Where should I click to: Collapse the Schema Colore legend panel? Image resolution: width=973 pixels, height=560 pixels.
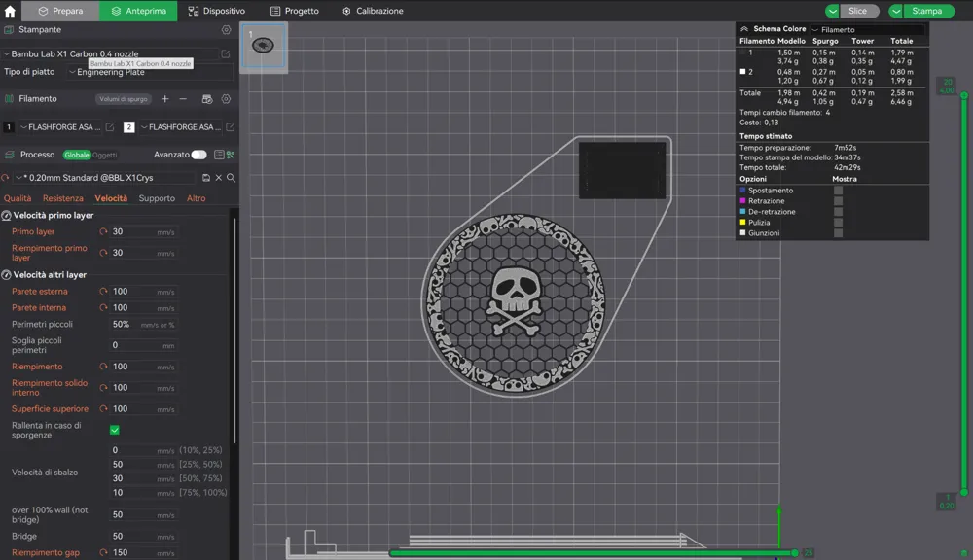(x=744, y=28)
